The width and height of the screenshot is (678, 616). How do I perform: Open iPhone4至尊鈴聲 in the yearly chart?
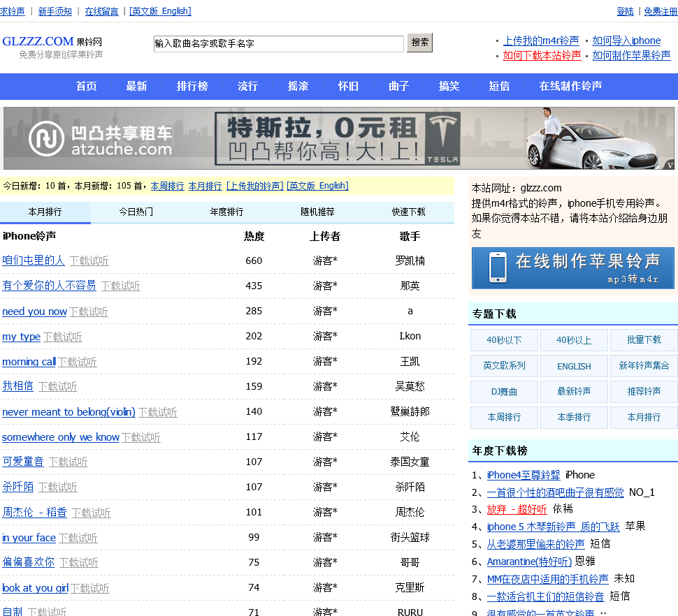(524, 475)
